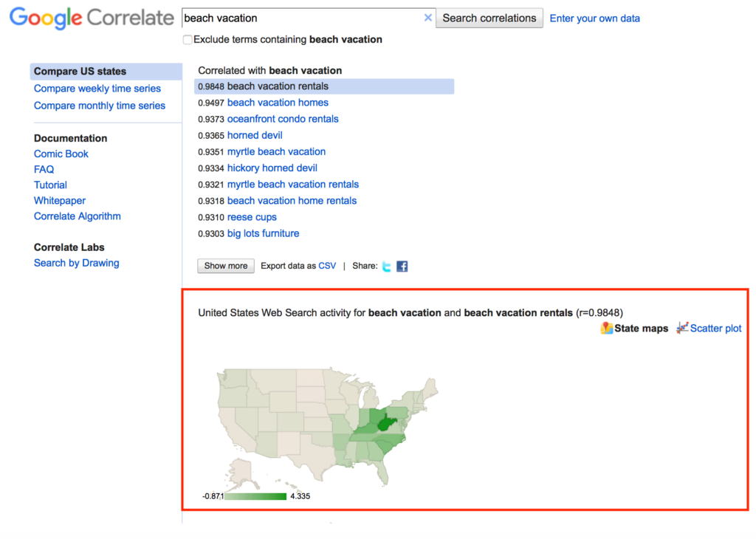Expand results with Show more button
The width and height of the screenshot is (756, 539).
(226, 266)
